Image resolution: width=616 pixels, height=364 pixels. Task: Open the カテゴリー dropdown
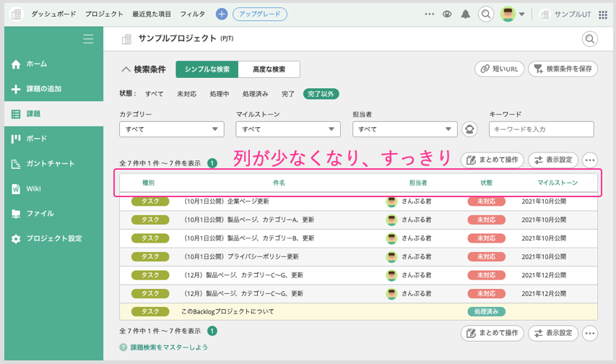pos(171,129)
